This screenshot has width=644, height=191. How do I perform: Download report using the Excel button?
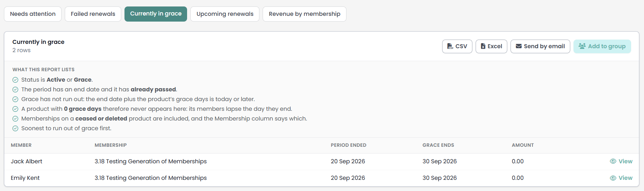tap(491, 46)
